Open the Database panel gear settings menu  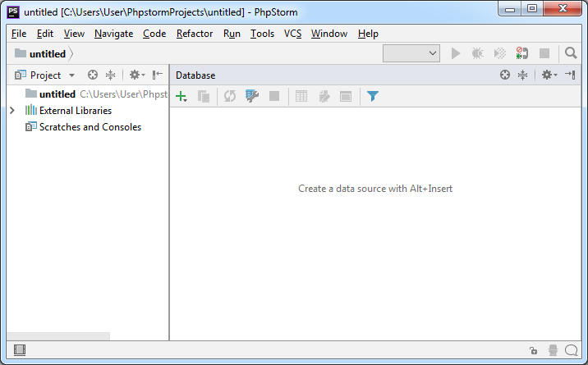[548, 75]
